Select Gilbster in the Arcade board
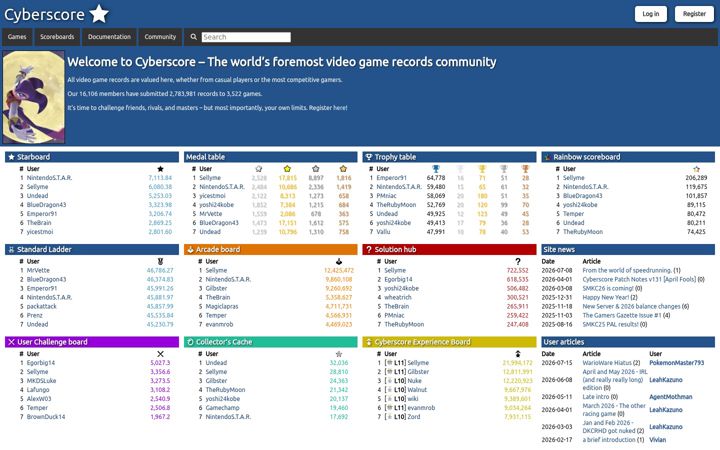Screen dimensions: 720x450 pos(216,288)
